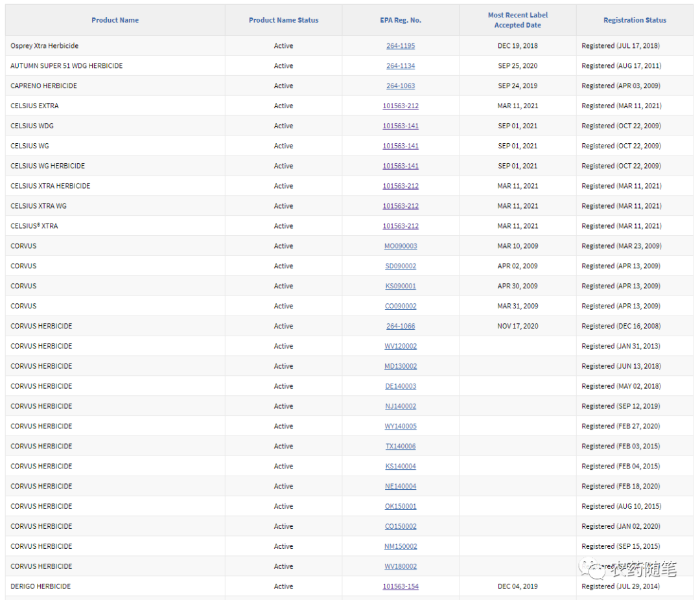Click Registered (FEB 27, 2020) status
This screenshot has height=600, width=700.
620,426
